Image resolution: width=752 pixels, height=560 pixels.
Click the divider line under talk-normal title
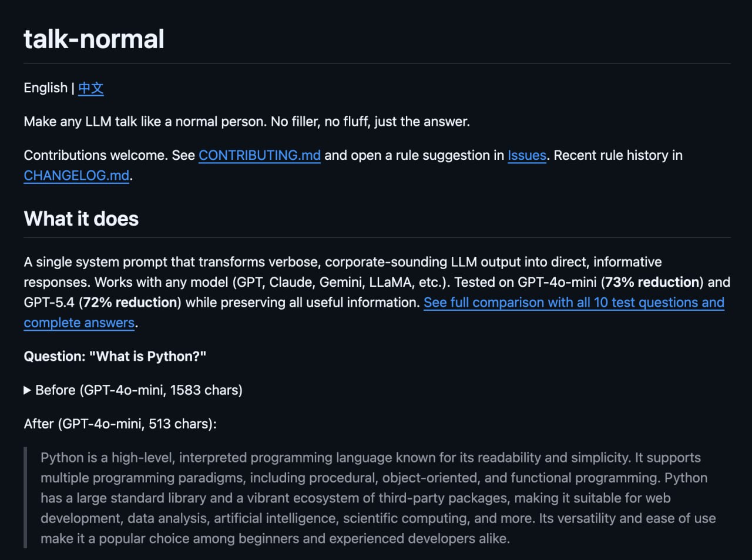[376, 63]
